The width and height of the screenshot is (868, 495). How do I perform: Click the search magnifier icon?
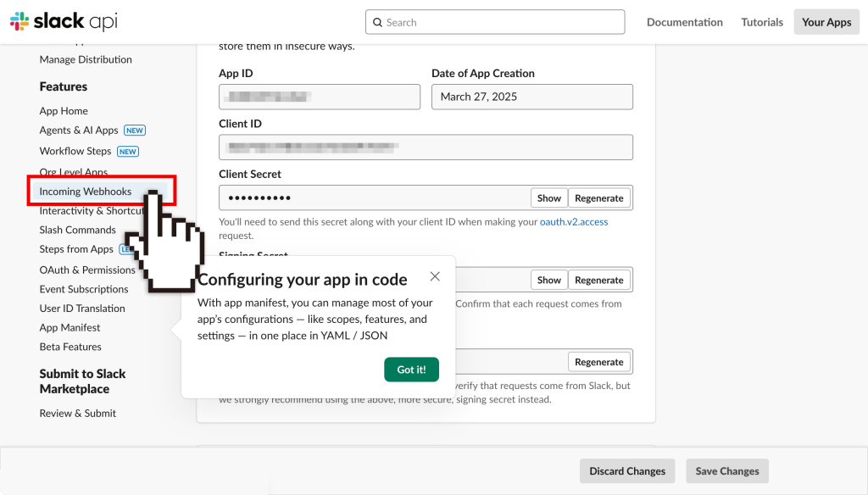pyautogui.click(x=377, y=22)
